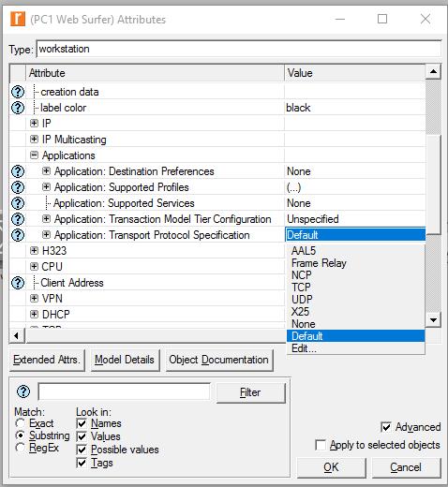Click the OK button
Viewport: 448px width, 487px height.
point(331,467)
